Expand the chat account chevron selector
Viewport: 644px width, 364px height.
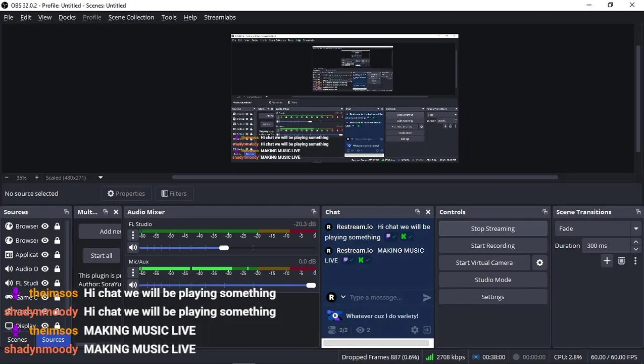343,297
